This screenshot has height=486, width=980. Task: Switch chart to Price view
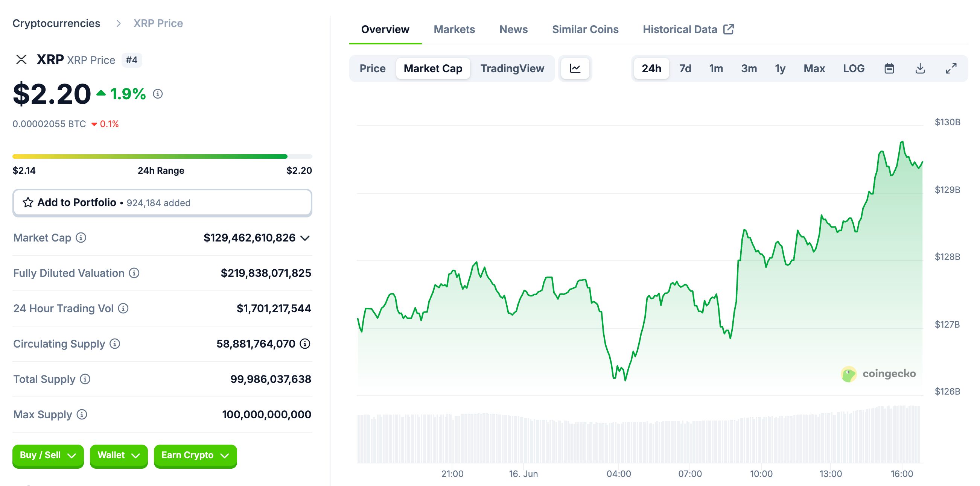[x=373, y=68]
